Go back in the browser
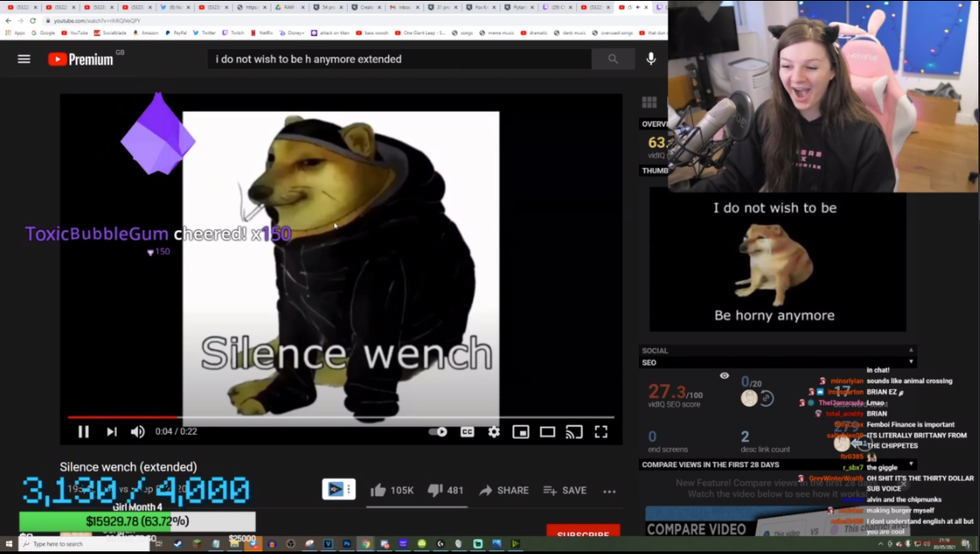This screenshot has height=554, width=980. (x=8, y=21)
